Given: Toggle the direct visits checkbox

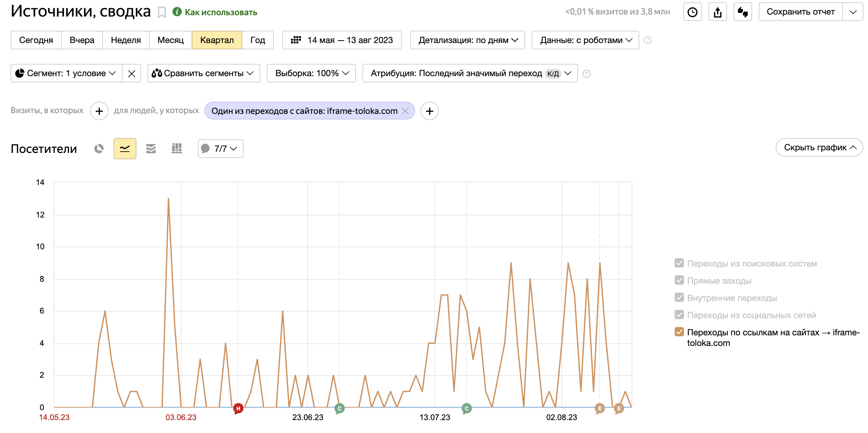Looking at the screenshot, I should (x=679, y=280).
